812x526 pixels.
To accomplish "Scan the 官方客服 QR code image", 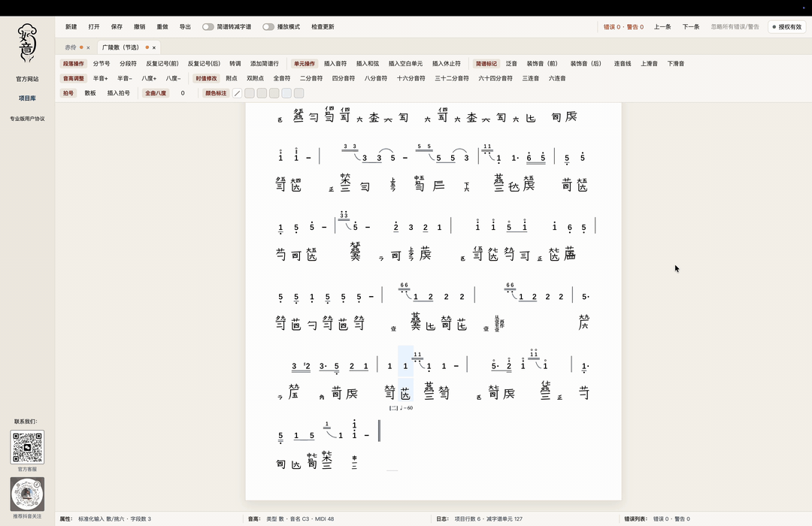I will [x=28, y=447].
